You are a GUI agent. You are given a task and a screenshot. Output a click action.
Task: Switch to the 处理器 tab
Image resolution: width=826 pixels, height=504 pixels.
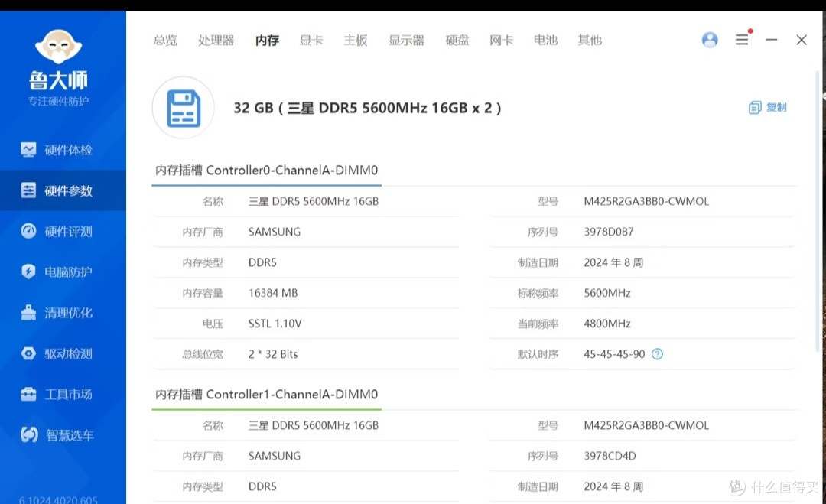pos(216,40)
